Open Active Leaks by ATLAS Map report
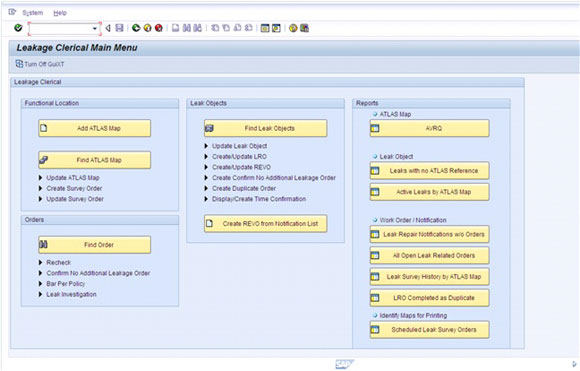The height and width of the screenshot is (371, 580). pyautogui.click(x=429, y=192)
